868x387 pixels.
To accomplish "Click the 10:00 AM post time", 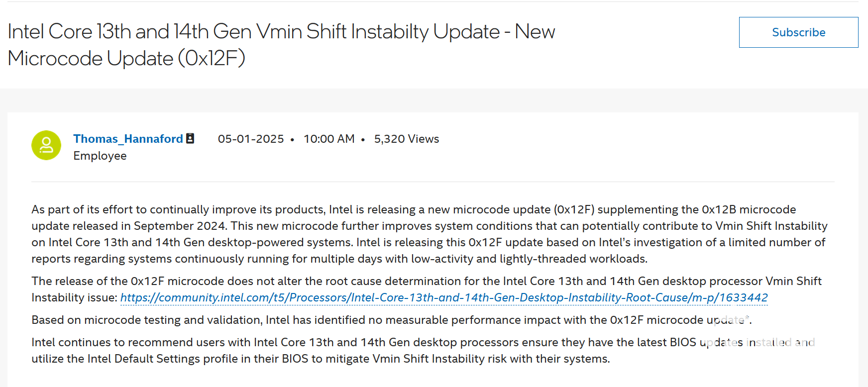I will click(329, 139).
